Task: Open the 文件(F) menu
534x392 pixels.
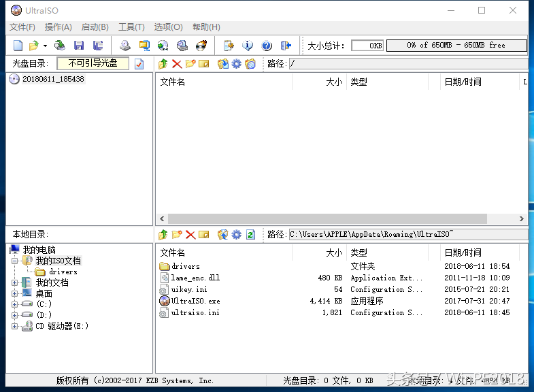Action: [x=22, y=27]
